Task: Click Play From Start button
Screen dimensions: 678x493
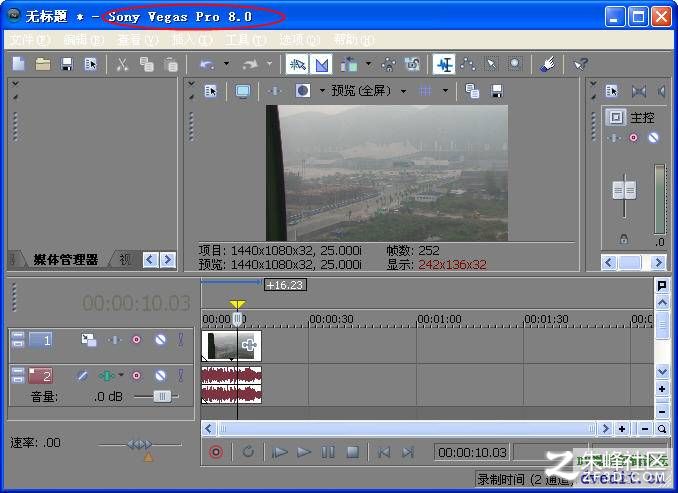Action: pos(280,452)
